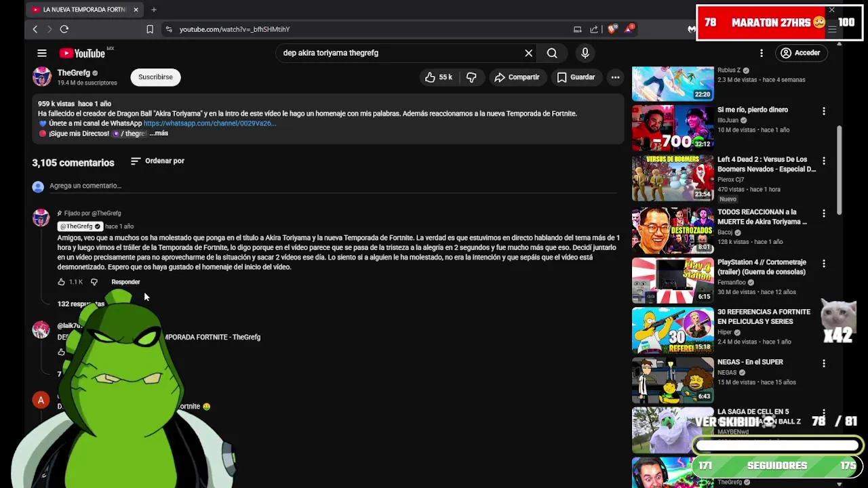Open site info icon in address bar
This screenshot has width=868, height=488.
click(169, 29)
